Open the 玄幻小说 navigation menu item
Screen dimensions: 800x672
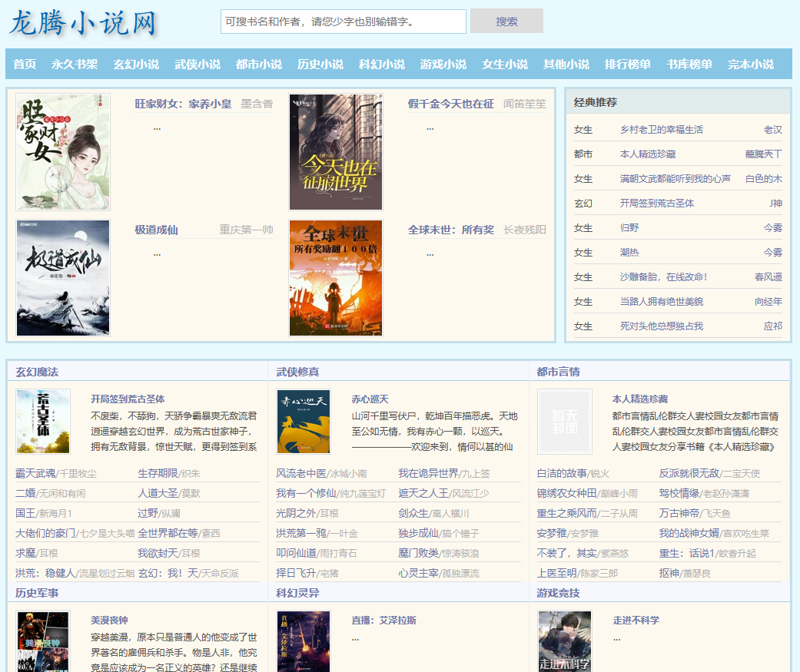tap(136, 65)
